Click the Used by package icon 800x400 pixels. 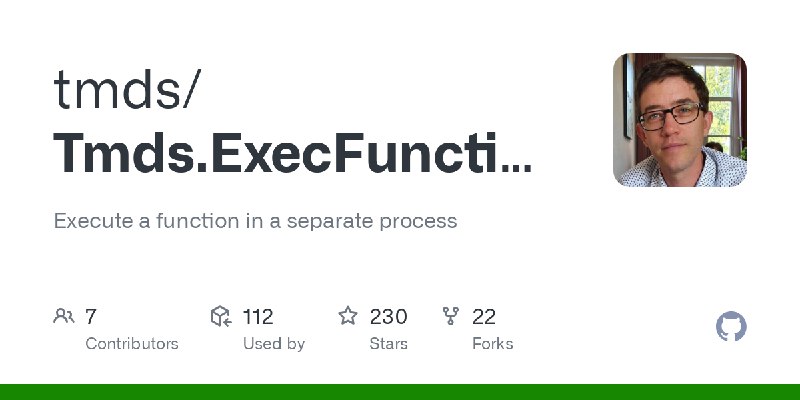(x=221, y=316)
